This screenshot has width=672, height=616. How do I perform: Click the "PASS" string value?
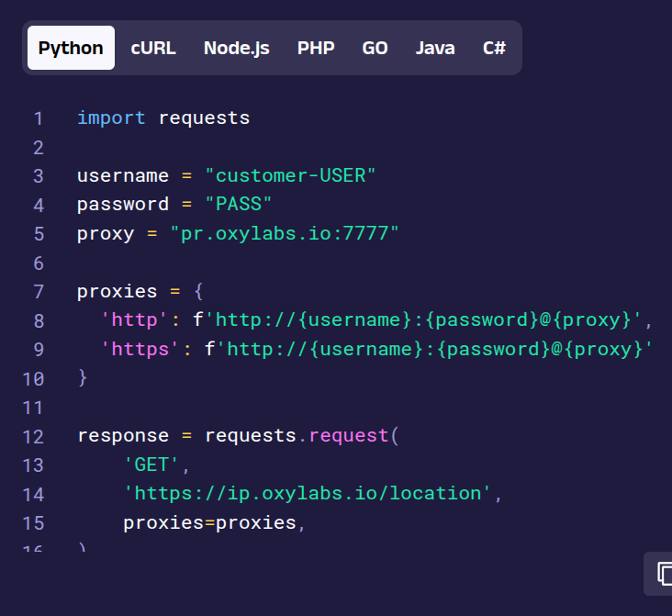coord(239,204)
